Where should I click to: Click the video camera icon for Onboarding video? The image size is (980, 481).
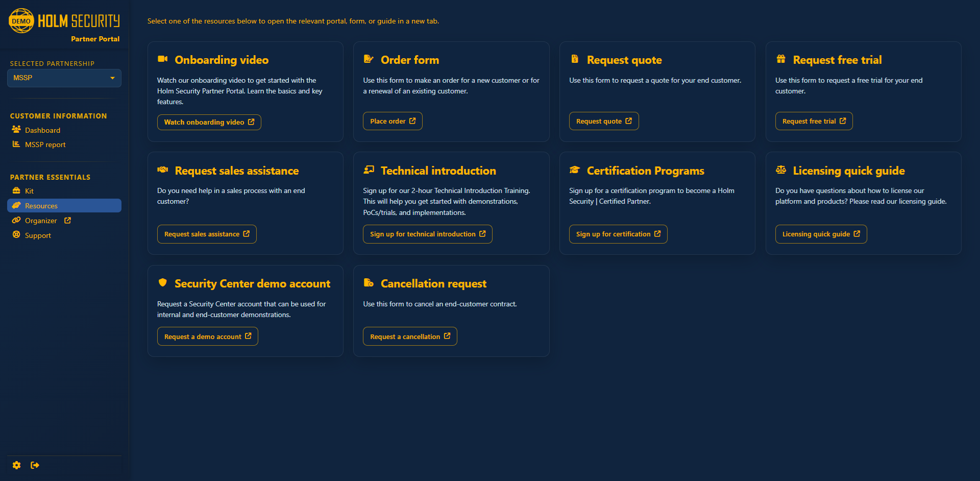163,59
